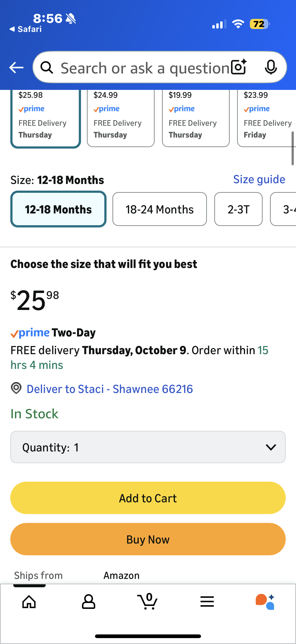Tap the back arrow icon

point(16,68)
